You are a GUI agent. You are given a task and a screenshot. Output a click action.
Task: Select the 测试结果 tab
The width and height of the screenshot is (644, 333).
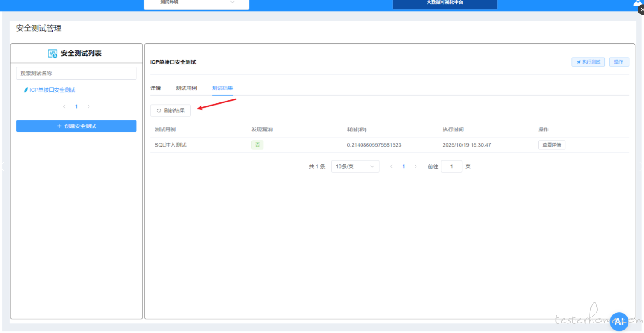[x=222, y=88]
